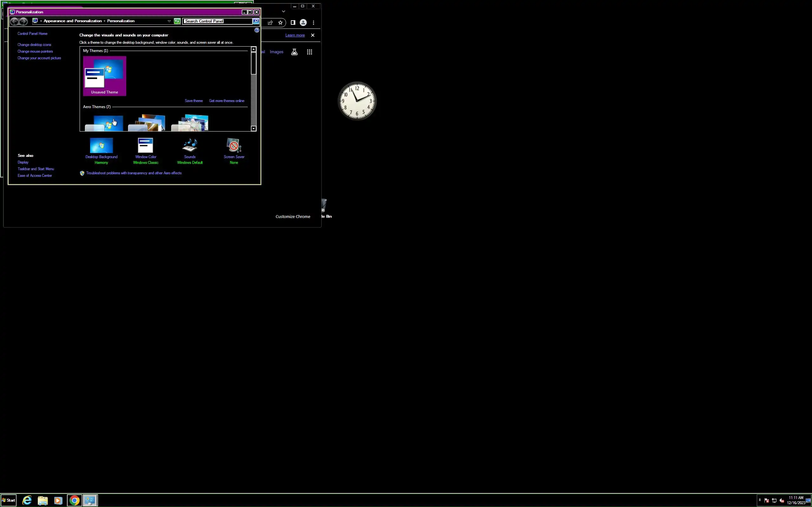Image resolution: width=812 pixels, height=507 pixels.
Task: Expand the Appearance and Personalization breadcrumb arrow
Action: coord(104,21)
